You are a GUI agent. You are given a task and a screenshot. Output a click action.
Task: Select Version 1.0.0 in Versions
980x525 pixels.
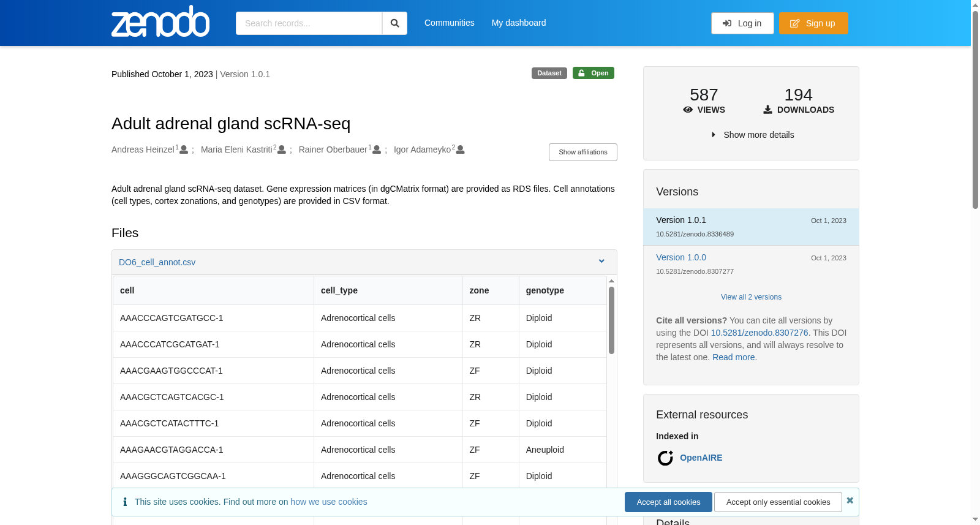681,257
